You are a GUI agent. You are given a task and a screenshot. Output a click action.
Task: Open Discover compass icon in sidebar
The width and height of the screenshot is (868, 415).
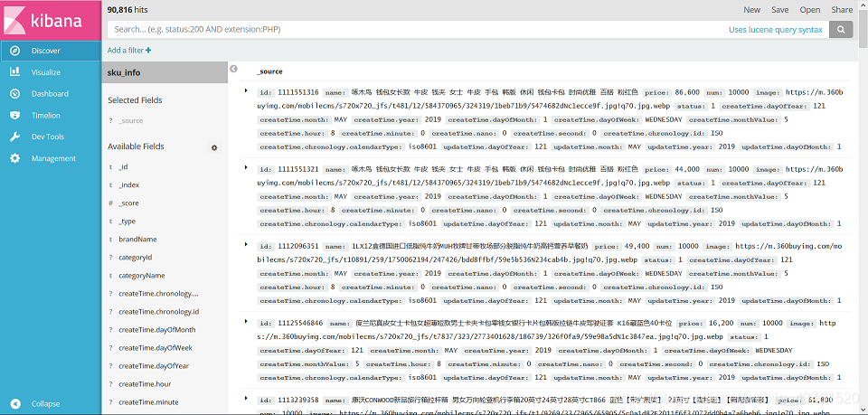point(15,51)
